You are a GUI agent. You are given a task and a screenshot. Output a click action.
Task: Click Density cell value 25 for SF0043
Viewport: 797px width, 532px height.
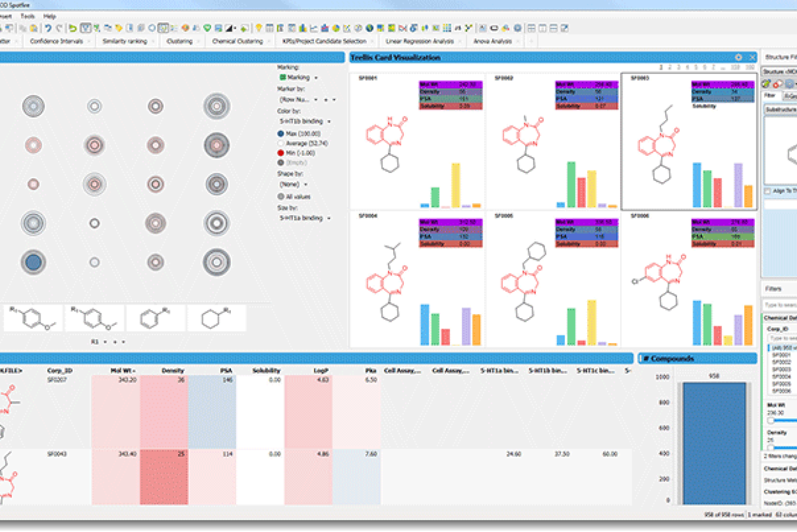164,476
